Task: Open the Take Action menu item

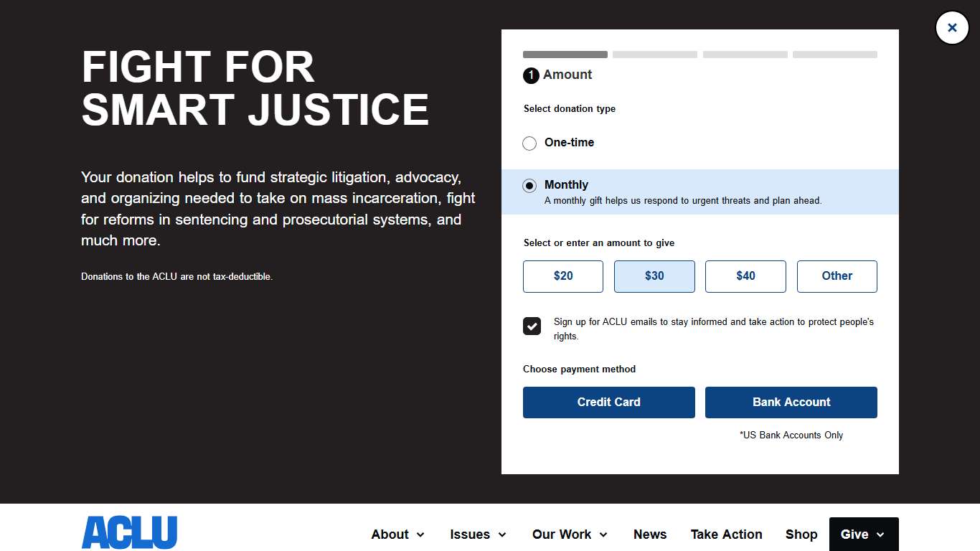Action: pos(726,534)
